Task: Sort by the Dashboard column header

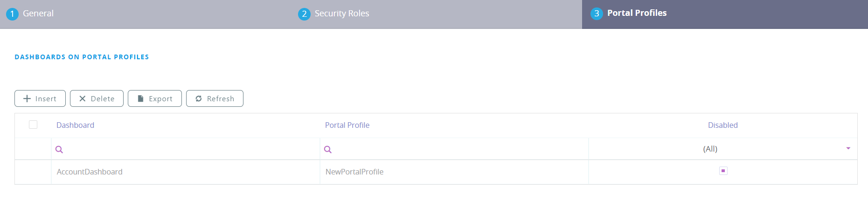Action: (x=75, y=125)
